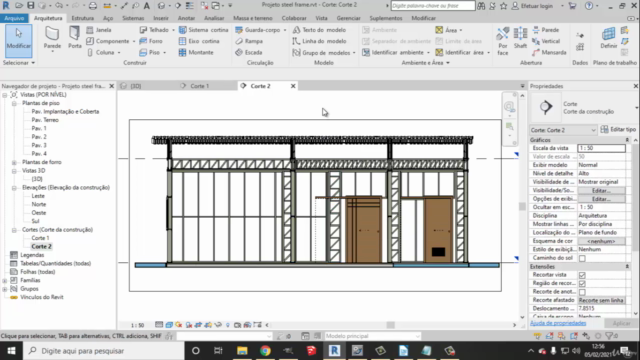Activate the Texto do modelo tool
The height and width of the screenshot is (360, 640).
(x=319, y=30)
